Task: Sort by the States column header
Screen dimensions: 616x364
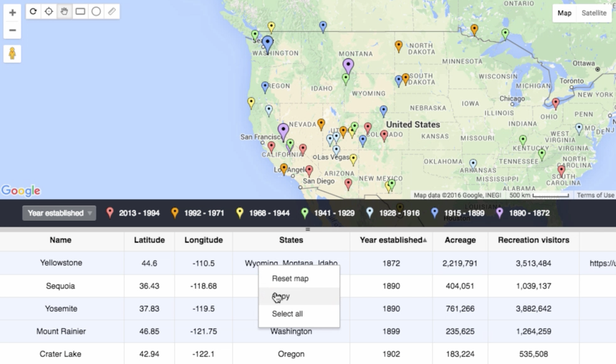Action: coord(291,240)
